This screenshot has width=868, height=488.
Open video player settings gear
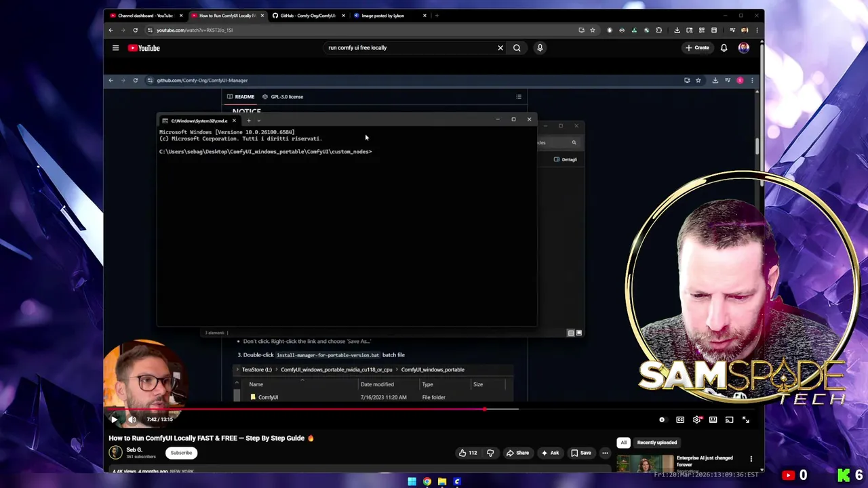696,420
